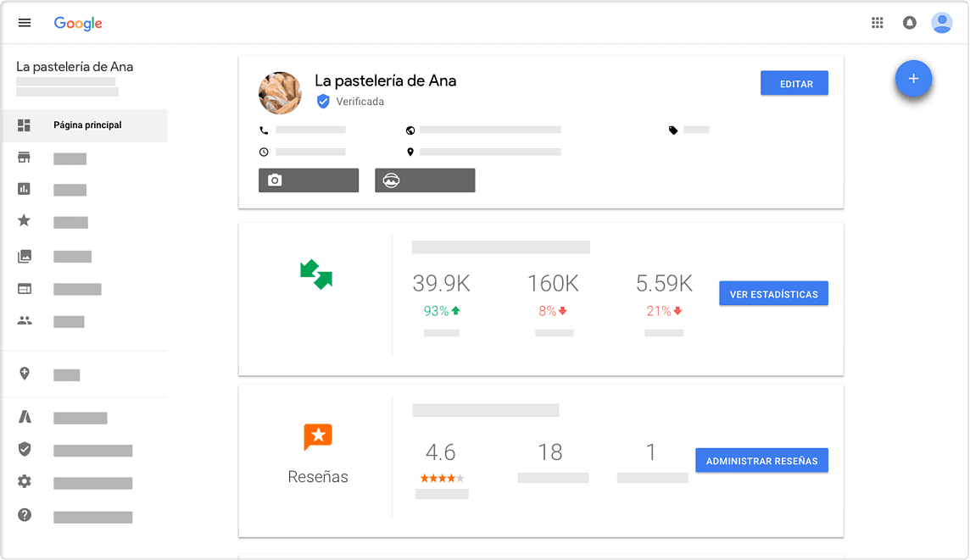Open the help question mark item

[x=25, y=515]
